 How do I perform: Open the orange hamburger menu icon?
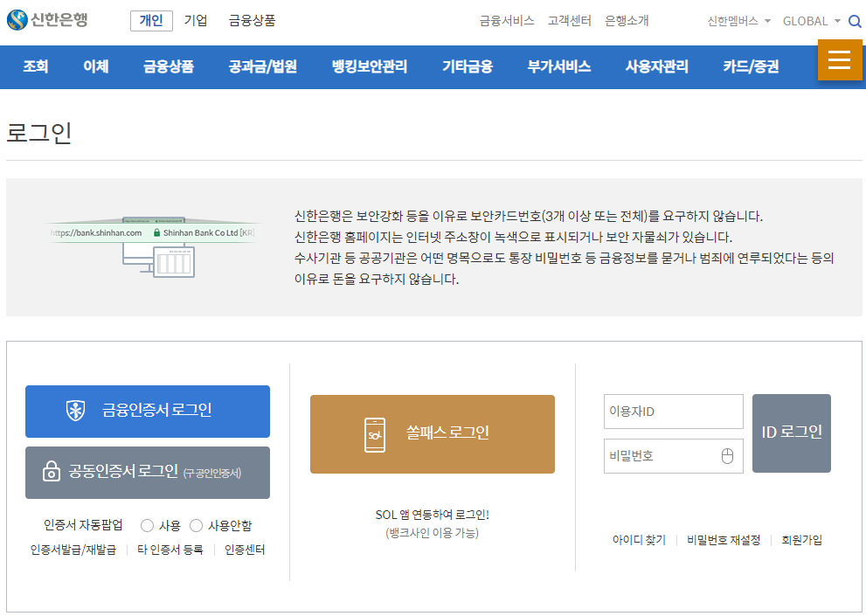tap(840, 60)
